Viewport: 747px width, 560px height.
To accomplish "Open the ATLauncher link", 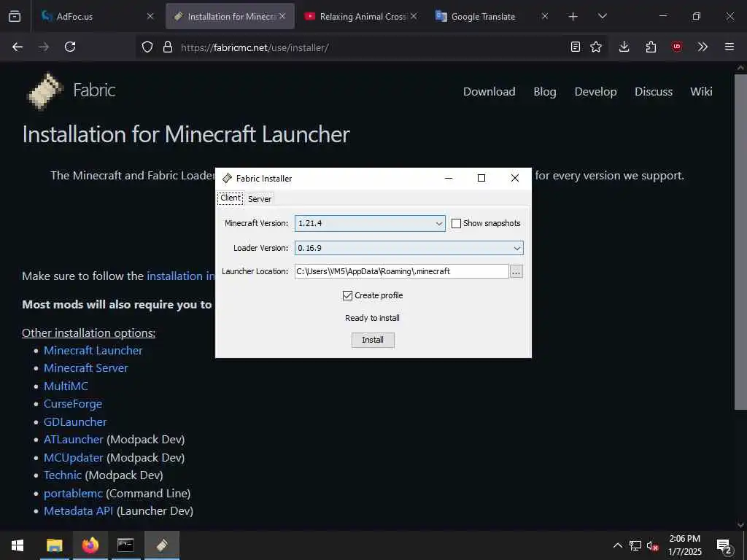I will 74,440.
